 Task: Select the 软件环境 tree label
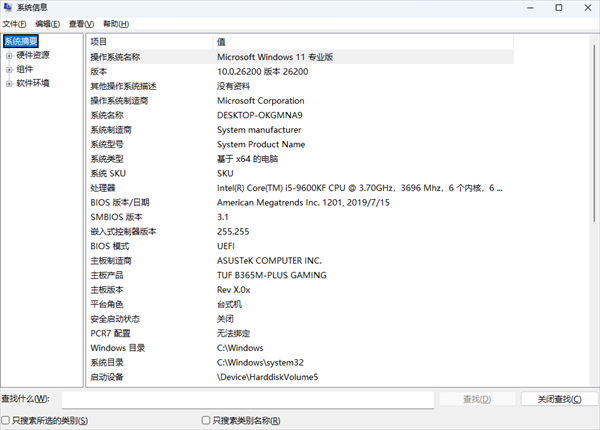pyautogui.click(x=33, y=83)
